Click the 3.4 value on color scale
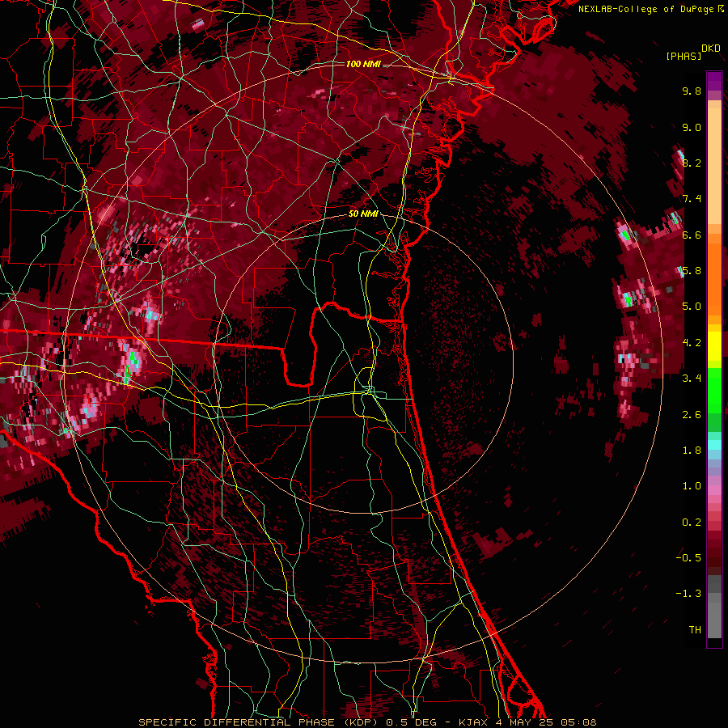This screenshot has height=728, width=728. point(692,379)
